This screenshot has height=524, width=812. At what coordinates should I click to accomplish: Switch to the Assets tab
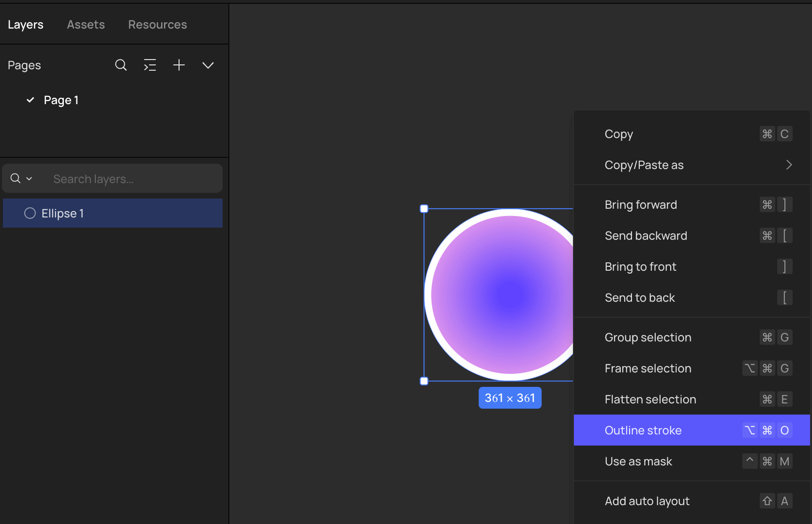point(86,24)
